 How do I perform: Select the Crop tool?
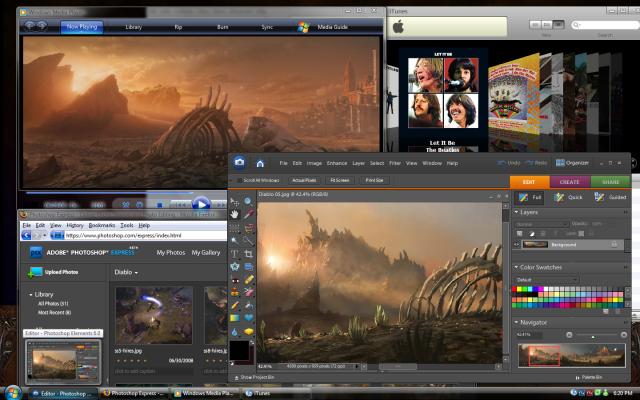249,254
